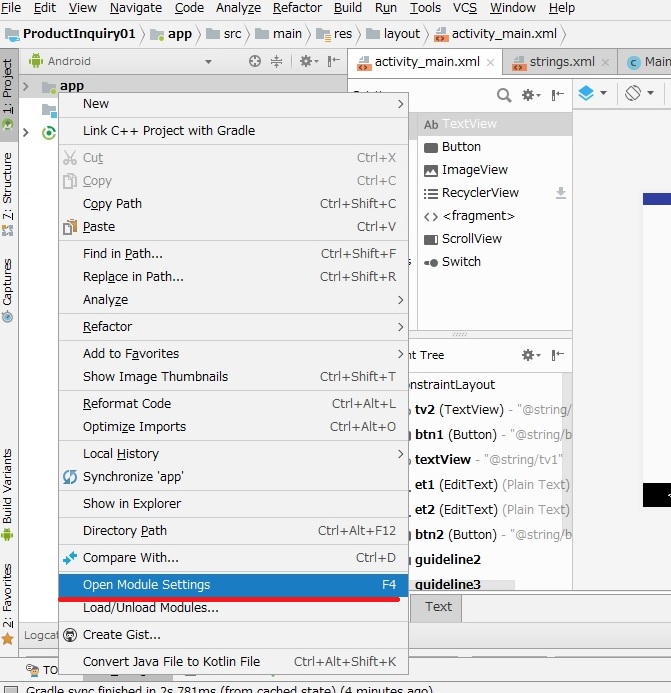Toggle the 2: Favorites tool window

coord(8,604)
